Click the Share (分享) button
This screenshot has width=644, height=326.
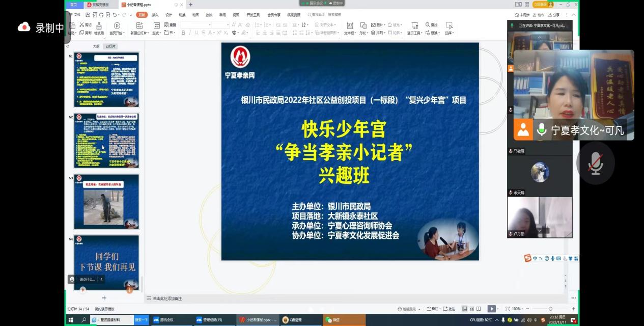point(553,15)
